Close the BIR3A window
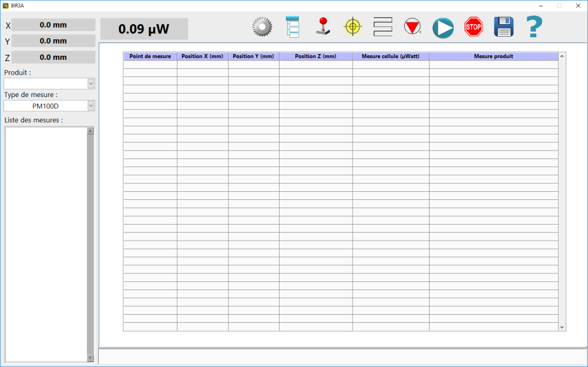The height and width of the screenshot is (367, 588). click(578, 6)
